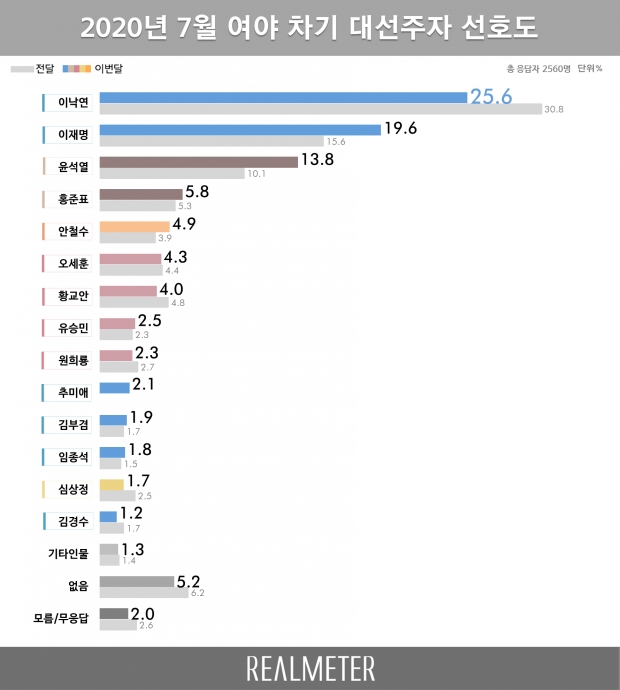Click the 30.8 previous-month value
Screen dimensions: 620x690
(x=554, y=109)
